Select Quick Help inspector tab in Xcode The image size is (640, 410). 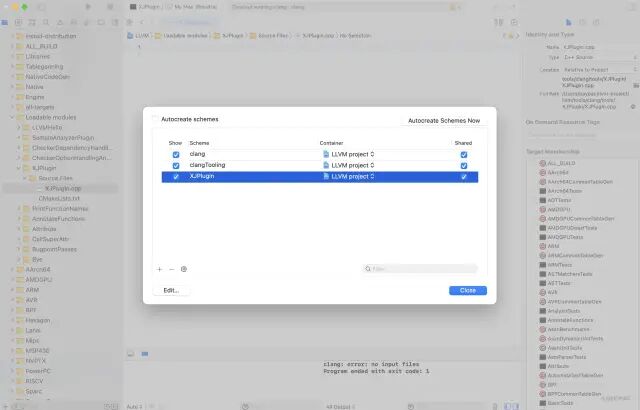596,22
